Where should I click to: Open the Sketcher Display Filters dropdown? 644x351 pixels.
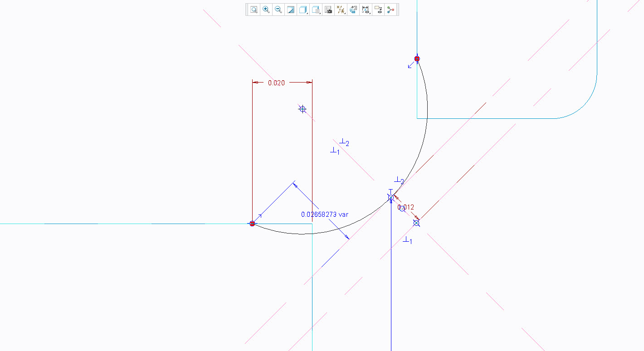[x=366, y=10]
